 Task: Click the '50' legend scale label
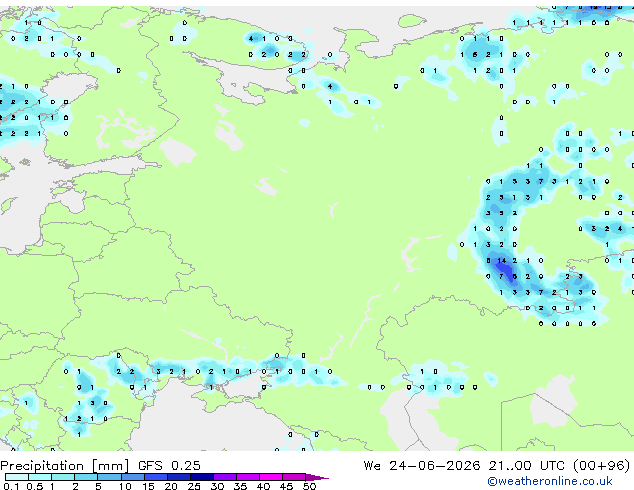coord(309,486)
